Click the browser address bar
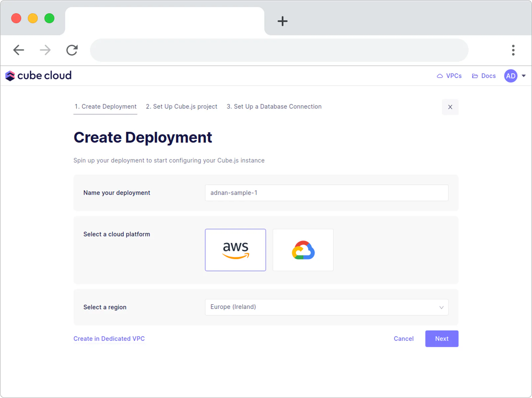 [279, 50]
